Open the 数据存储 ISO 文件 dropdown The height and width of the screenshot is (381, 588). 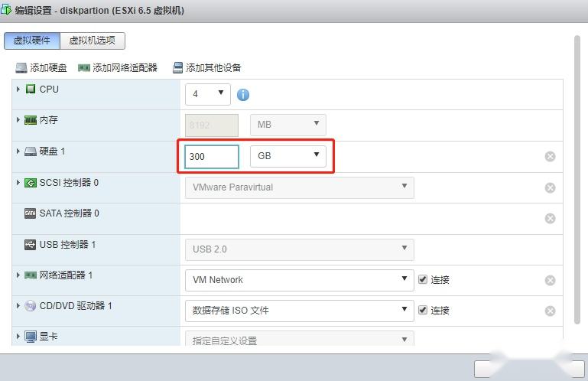[299, 311]
